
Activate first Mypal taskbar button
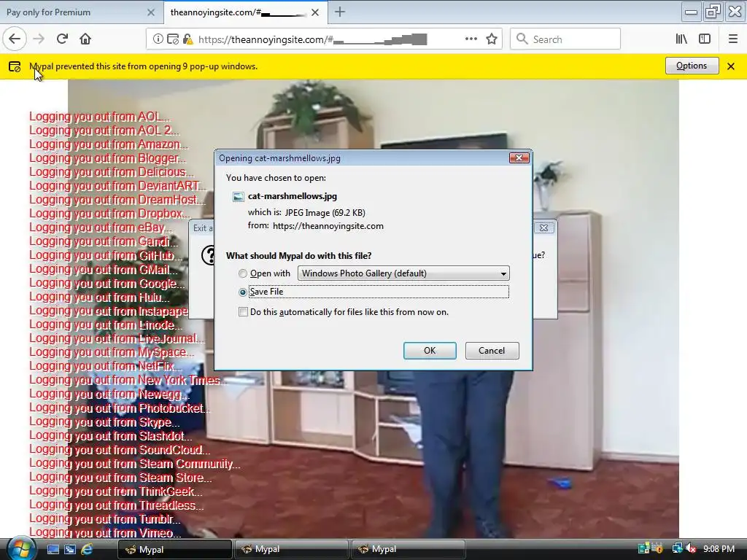[174, 550]
